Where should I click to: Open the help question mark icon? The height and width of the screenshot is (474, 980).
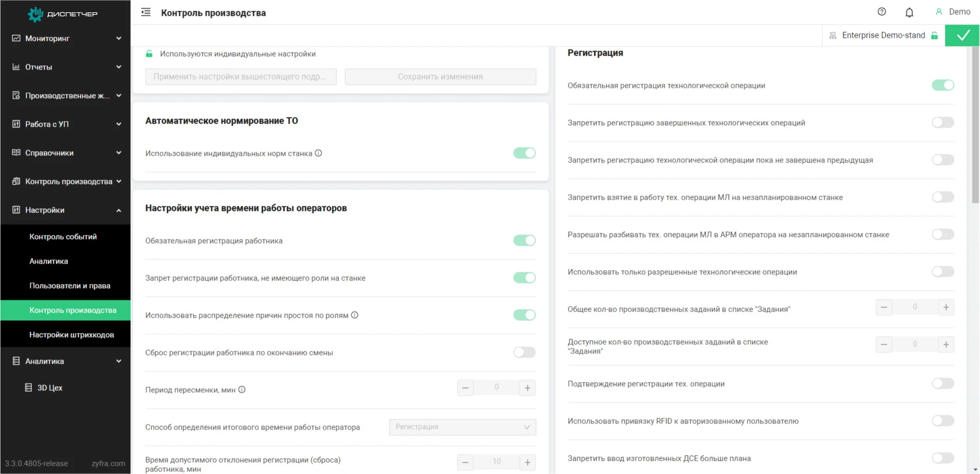[881, 12]
